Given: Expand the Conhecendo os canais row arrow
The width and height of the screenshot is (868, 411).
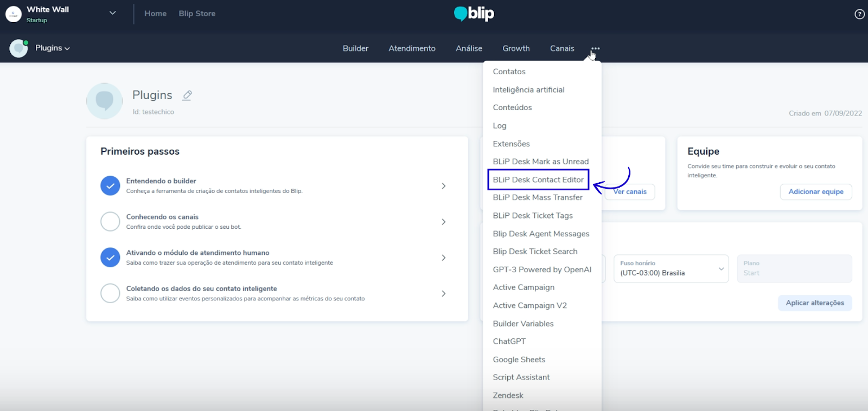Looking at the screenshot, I should 443,222.
